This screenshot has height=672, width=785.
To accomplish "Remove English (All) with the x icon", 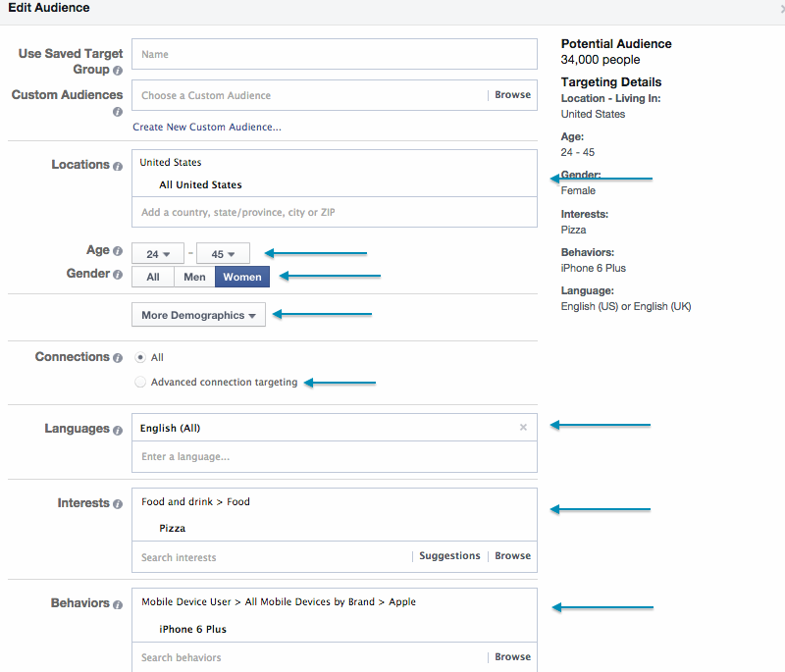I will [x=523, y=427].
